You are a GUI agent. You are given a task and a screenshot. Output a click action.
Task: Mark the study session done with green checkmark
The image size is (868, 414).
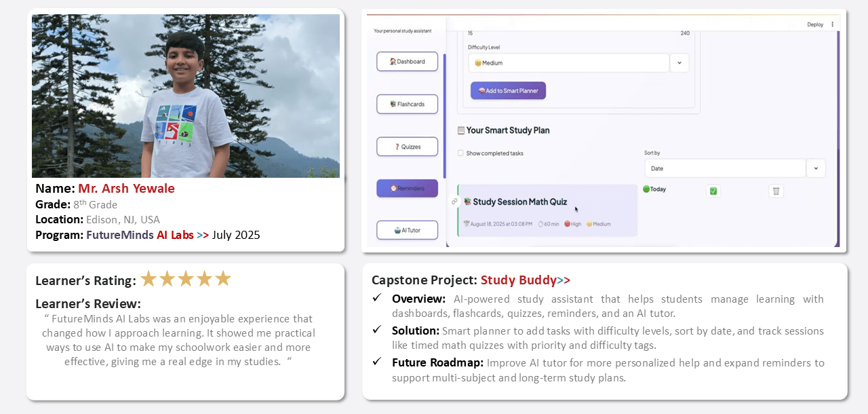[x=713, y=191]
